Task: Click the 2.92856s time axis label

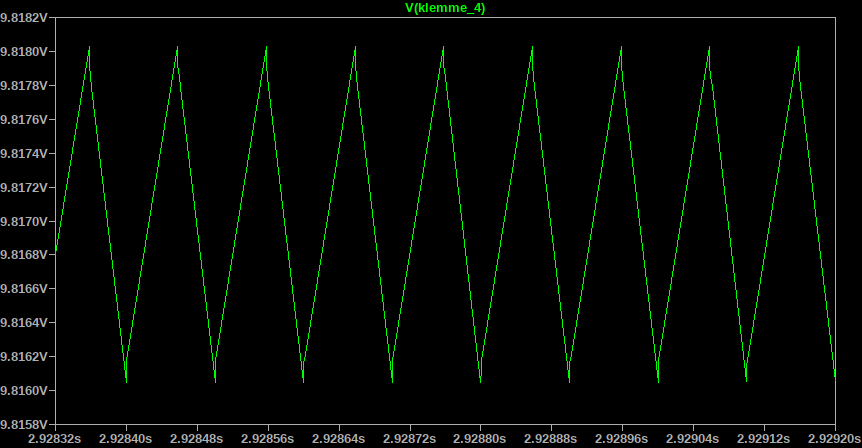Action: pos(268,439)
